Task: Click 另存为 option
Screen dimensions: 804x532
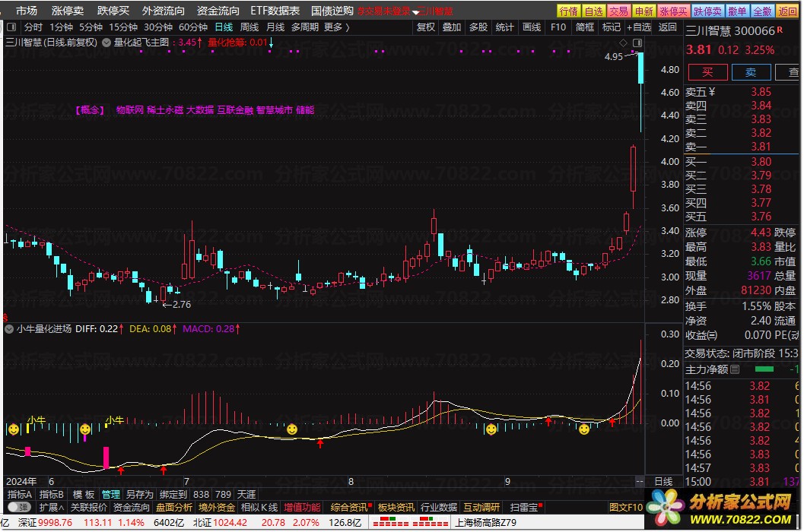Action: point(139,495)
